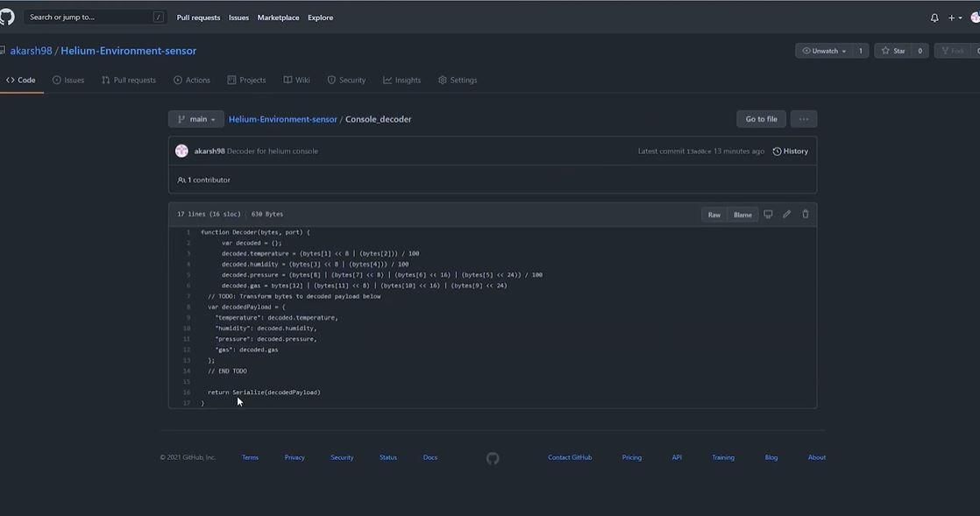Open the star count 0
Viewport: 980px width, 516px height.
[920, 51]
